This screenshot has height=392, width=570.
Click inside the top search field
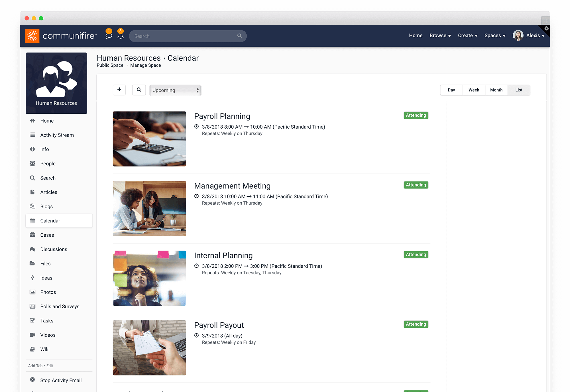click(x=185, y=36)
